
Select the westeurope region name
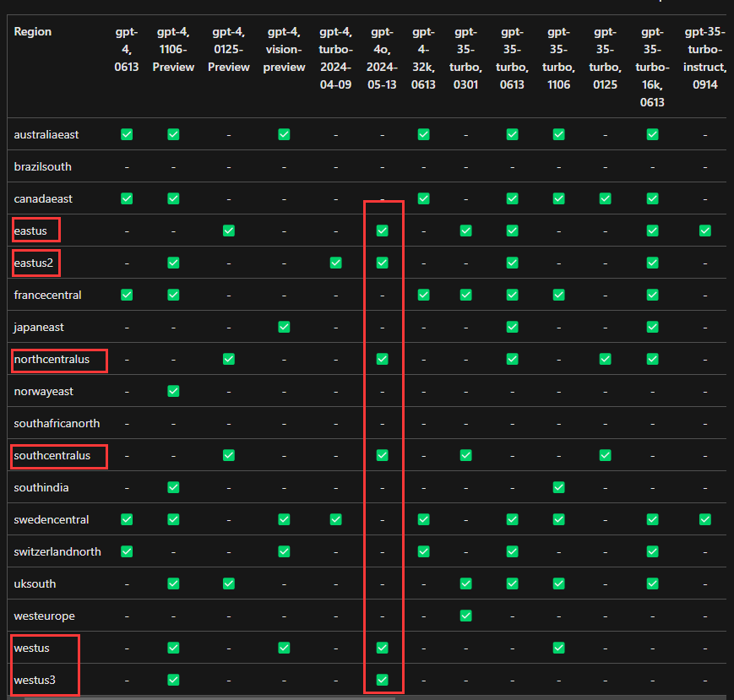pyautogui.click(x=44, y=616)
